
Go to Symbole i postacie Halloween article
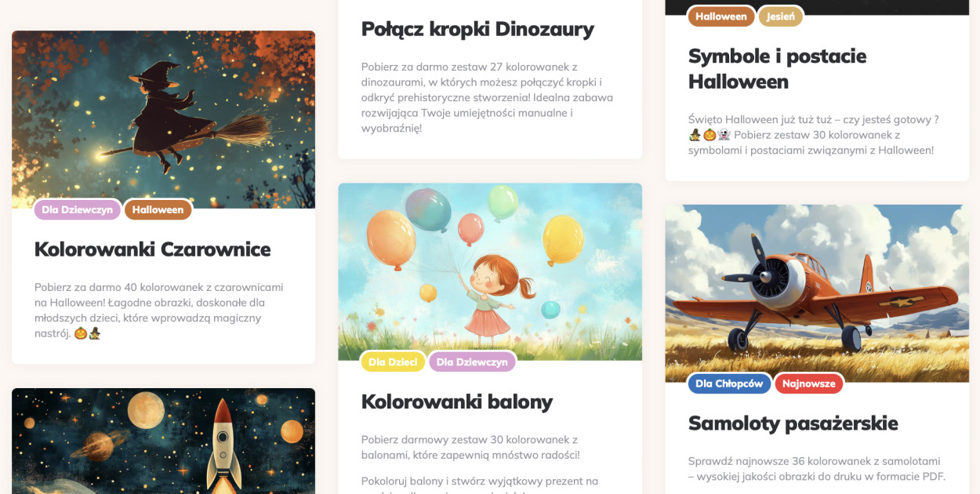[x=777, y=69]
